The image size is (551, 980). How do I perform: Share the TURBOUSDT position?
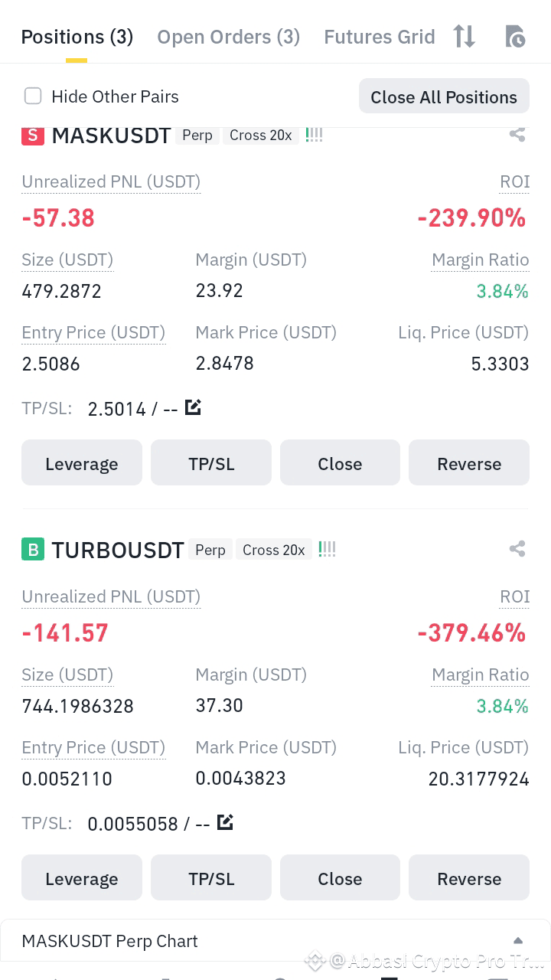(x=517, y=548)
